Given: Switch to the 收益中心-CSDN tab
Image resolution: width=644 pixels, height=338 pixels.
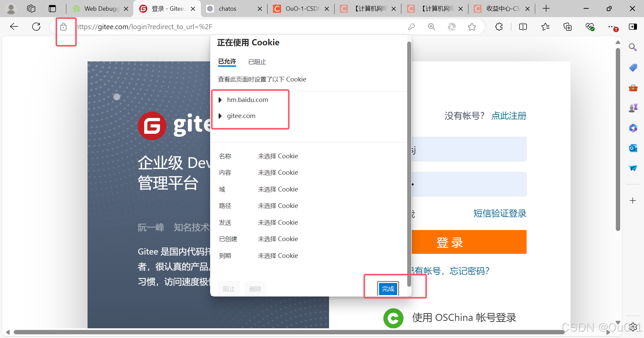Looking at the screenshot, I should click(x=502, y=9).
